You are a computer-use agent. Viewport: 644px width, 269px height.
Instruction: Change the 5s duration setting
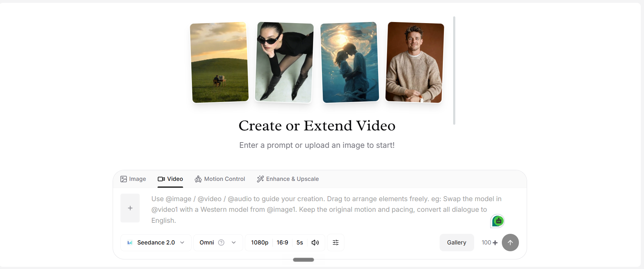(300, 243)
